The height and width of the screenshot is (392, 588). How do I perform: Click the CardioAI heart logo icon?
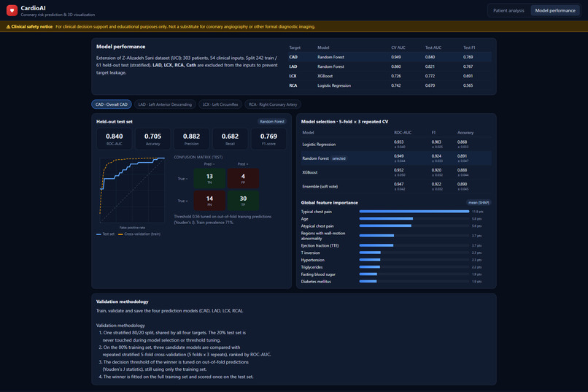click(12, 10)
